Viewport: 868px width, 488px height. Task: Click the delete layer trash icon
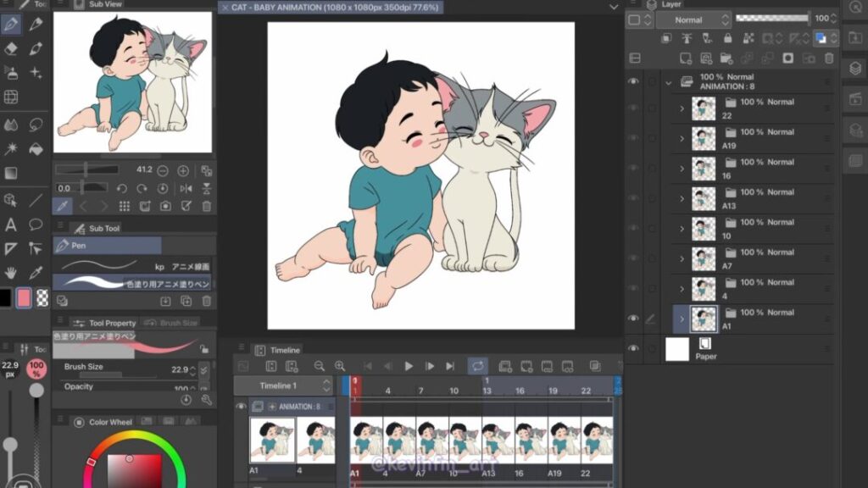[829, 58]
